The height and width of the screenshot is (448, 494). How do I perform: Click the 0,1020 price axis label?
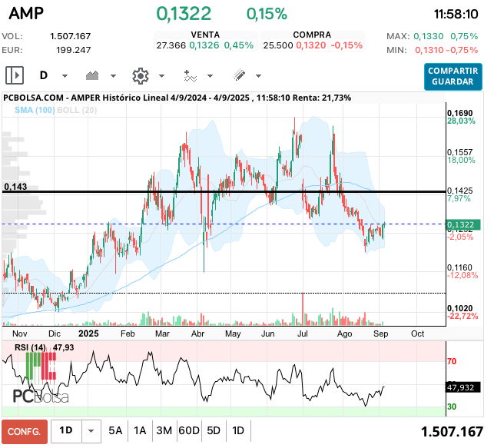[x=460, y=308]
